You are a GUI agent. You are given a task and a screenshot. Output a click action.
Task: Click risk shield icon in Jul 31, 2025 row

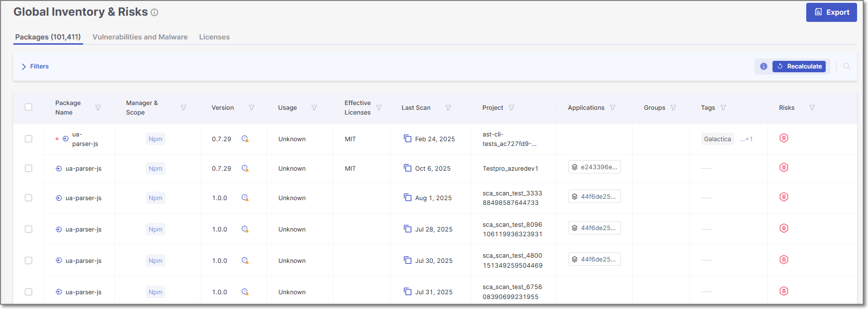784,291
